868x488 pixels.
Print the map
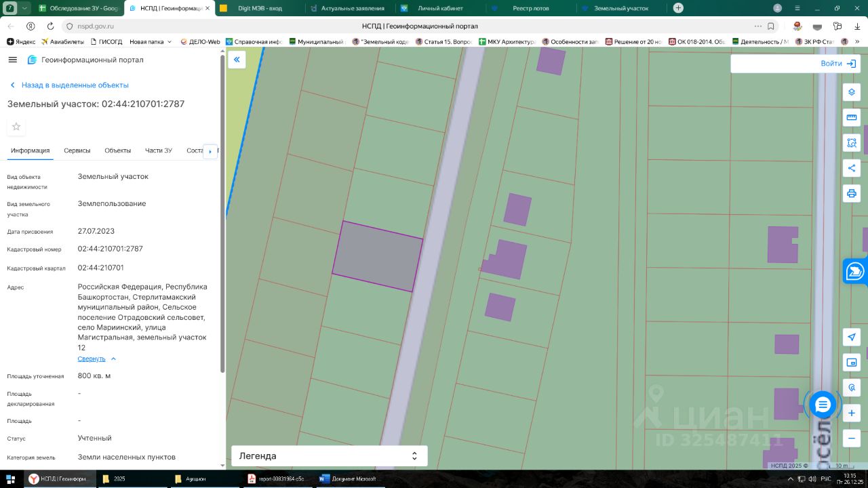tap(852, 194)
